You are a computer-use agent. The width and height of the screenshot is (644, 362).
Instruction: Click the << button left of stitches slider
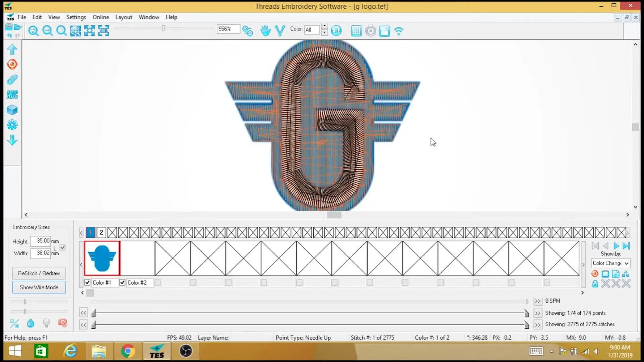(x=83, y=325)
